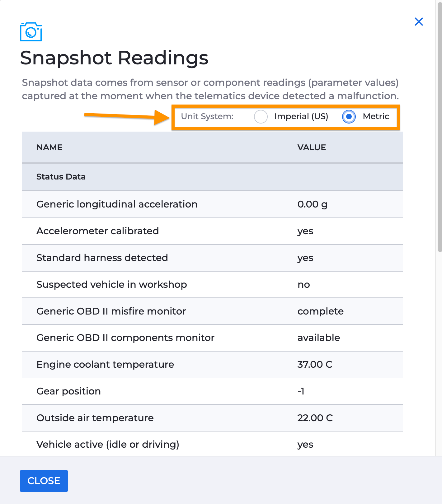Select Generic longitudinal acceleration row
Screen dimensions: 442x504
tap(213, 204)
